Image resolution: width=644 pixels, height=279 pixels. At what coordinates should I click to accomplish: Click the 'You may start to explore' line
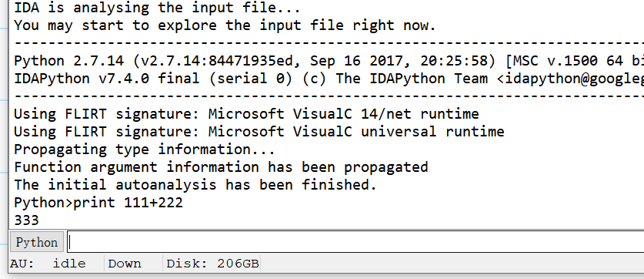[225, 25]
